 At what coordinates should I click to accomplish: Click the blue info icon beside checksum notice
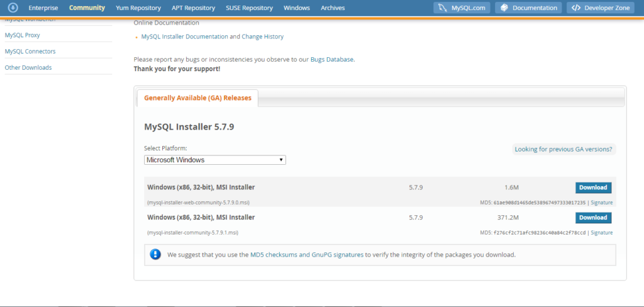click(155, 254)
